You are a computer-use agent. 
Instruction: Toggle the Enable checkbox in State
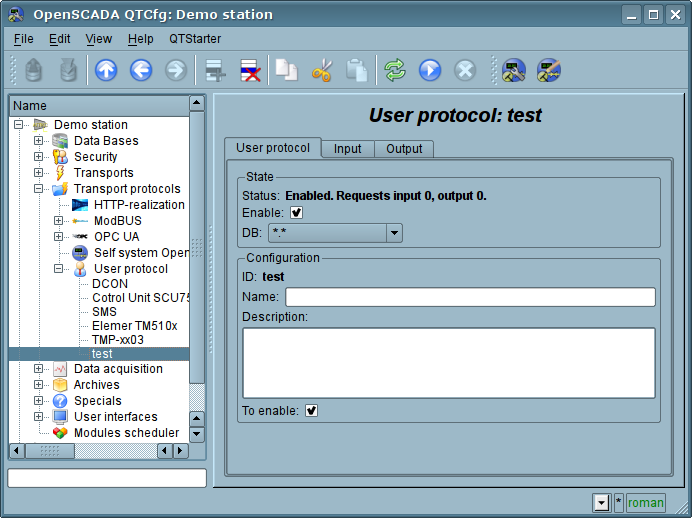[296, 213]
